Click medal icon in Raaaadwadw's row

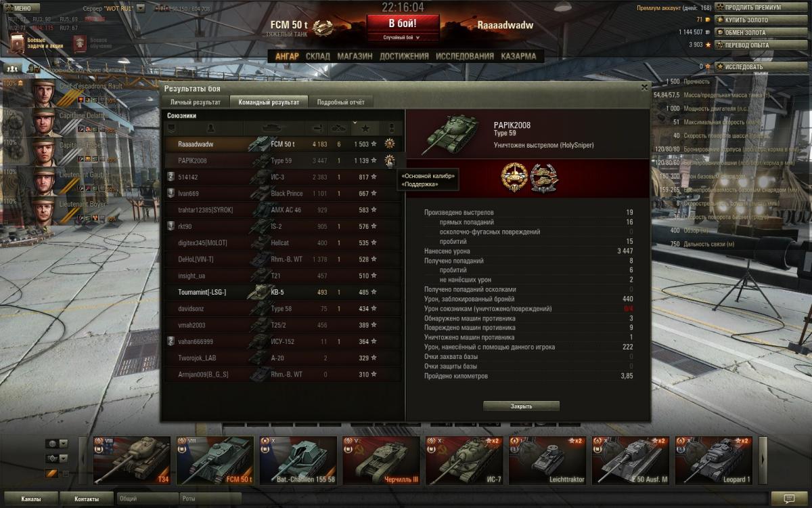pos(390,144)
